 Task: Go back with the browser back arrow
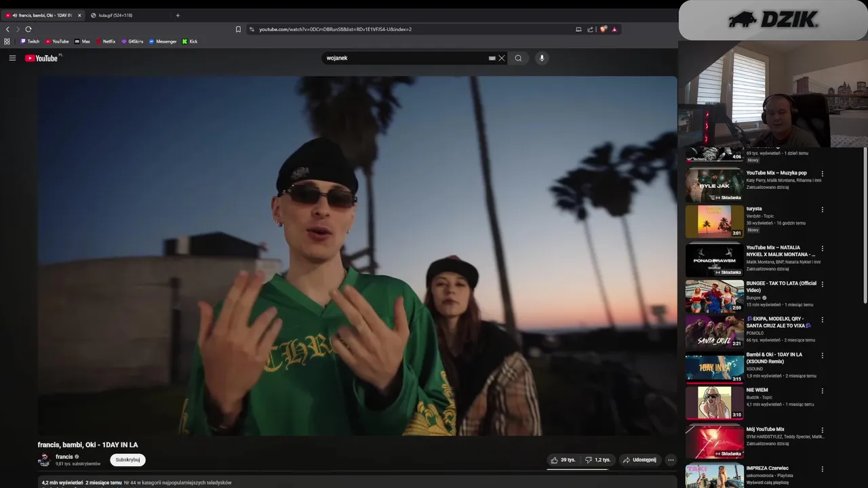(7, 29)
